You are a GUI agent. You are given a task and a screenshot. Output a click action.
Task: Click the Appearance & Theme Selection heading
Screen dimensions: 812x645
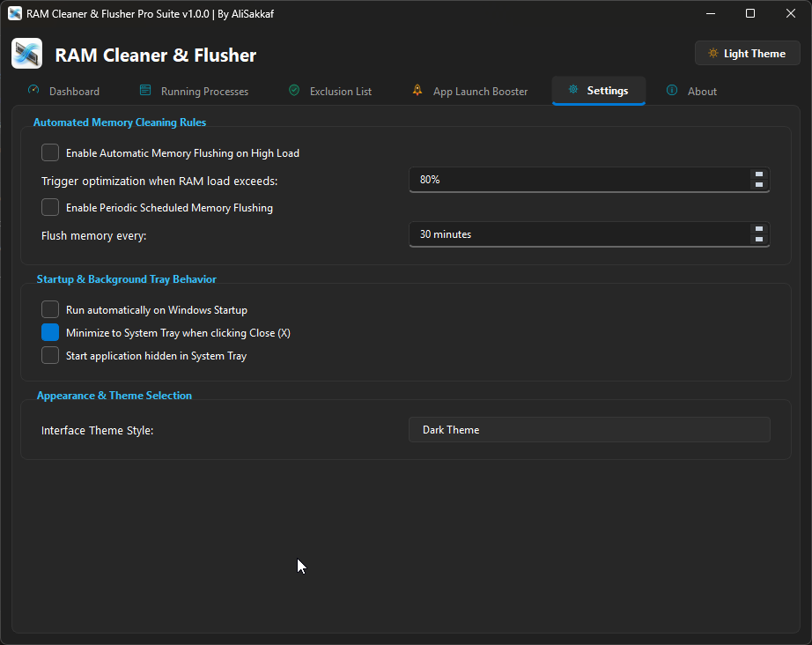114,396
